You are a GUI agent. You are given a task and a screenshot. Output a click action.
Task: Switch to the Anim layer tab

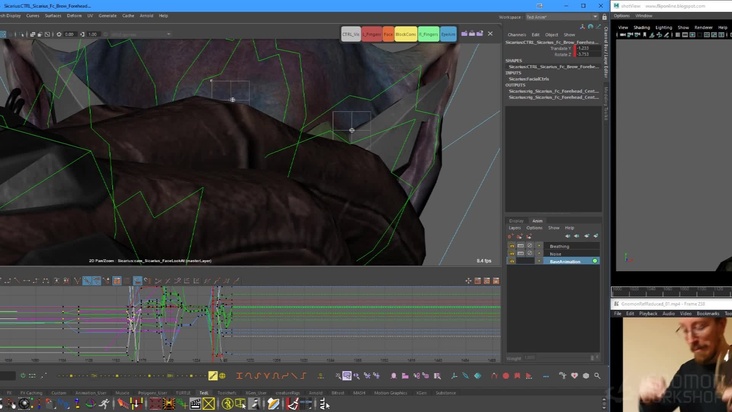point(537,220)
